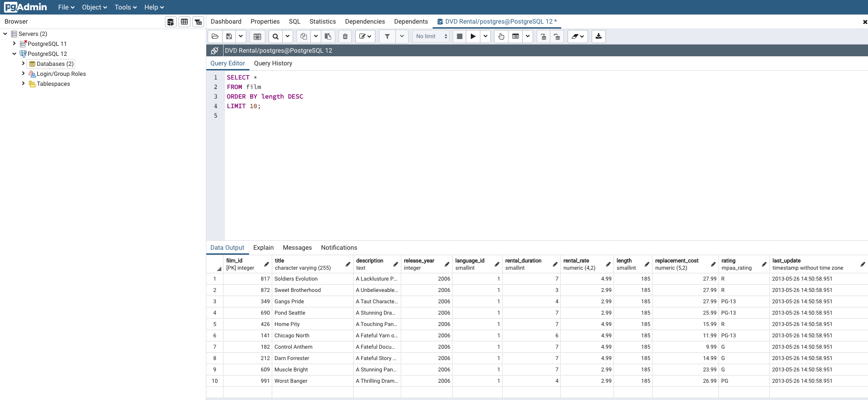Click the Filter funnel icon in toolbar
The height and width of the screenshot is (400, 868).
pyautogui.click(x=387, y=36)
